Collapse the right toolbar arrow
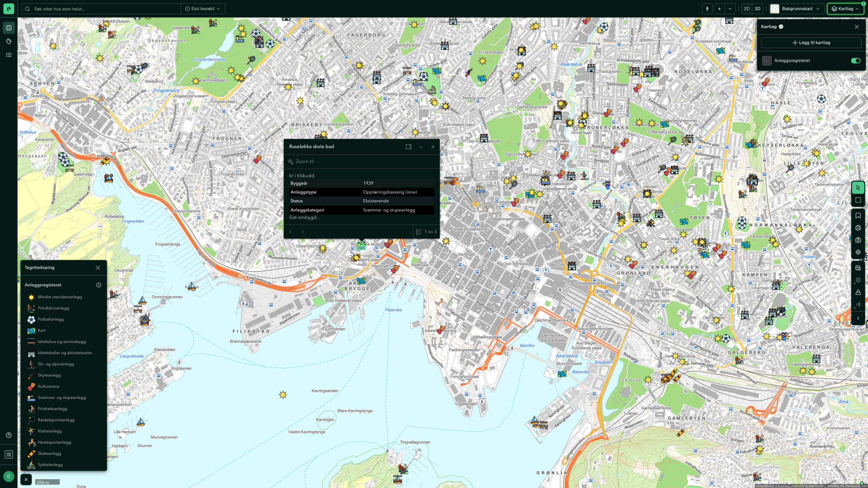Screen dimensions: 868x488 (x=858, y=318)
